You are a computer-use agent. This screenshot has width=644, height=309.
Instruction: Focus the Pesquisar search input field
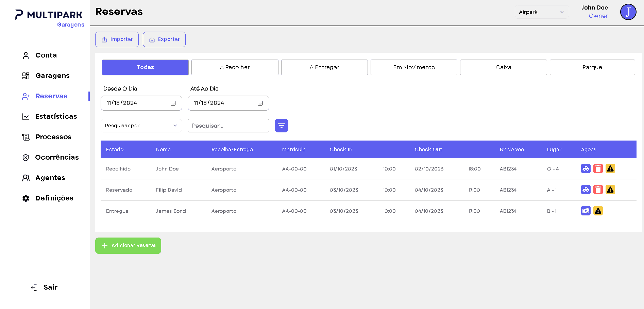pos(228,126)
